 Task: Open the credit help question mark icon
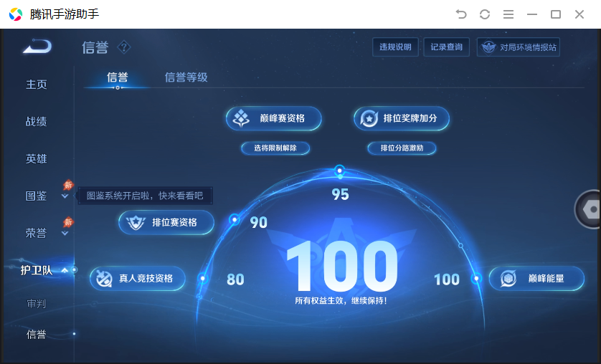pos(124,47)
